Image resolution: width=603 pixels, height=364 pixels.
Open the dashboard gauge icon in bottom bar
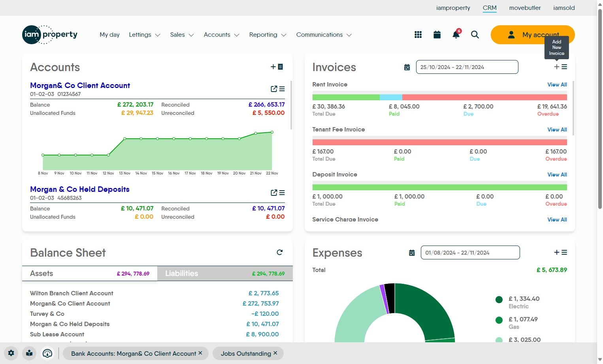click(47, 353)
